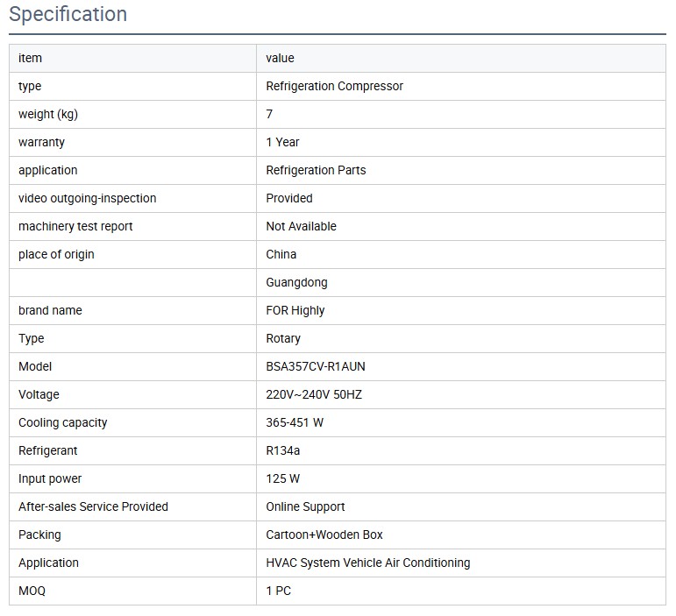Viewport: 676px width, 616px height.
Task: Click the 'Refrigeration Parts' value
Action: pos(316,170)
